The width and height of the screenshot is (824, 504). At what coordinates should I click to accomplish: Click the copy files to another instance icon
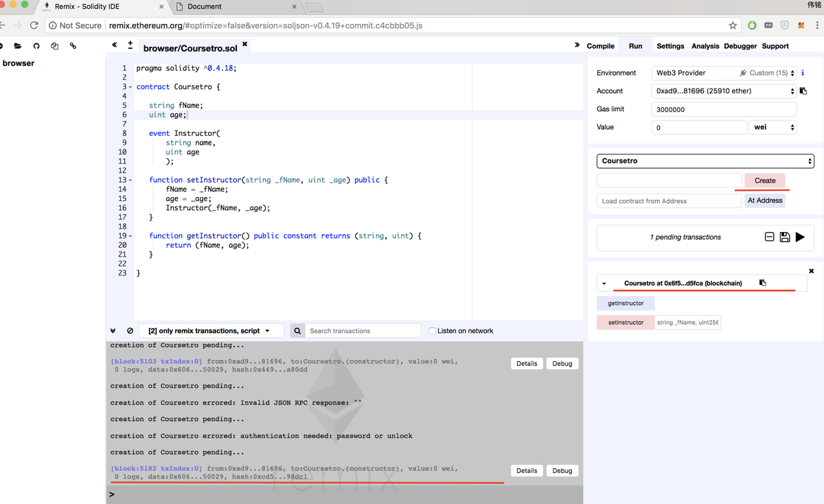point(55,46)
